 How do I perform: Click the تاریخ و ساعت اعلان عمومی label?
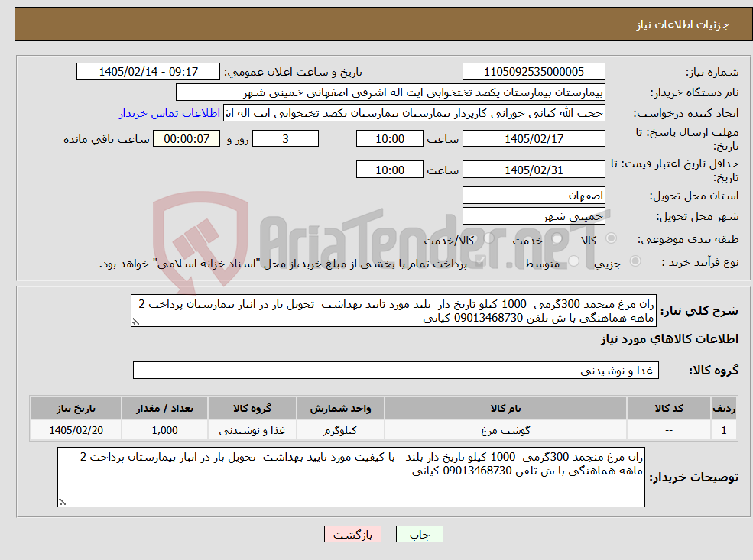293,72
